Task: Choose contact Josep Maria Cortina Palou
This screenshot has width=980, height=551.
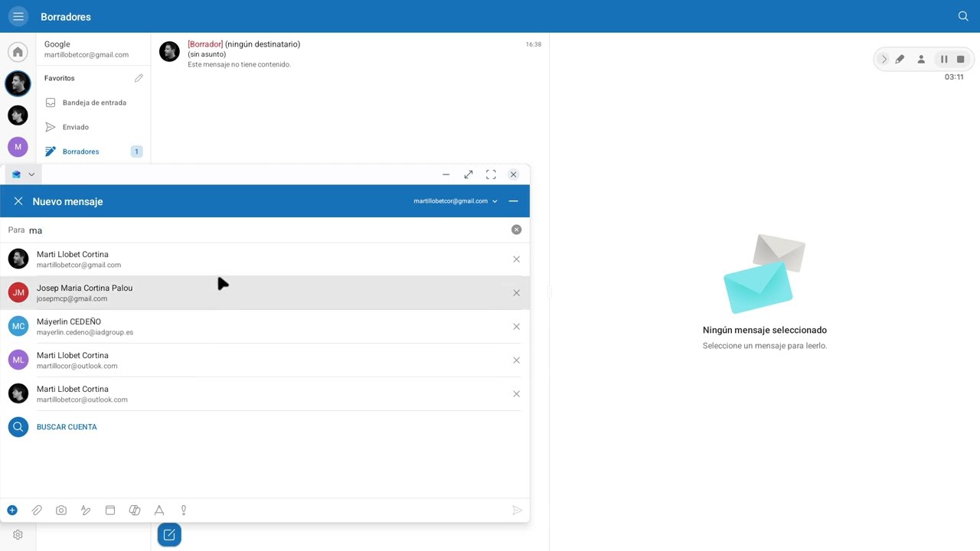Action: [265, 293]
